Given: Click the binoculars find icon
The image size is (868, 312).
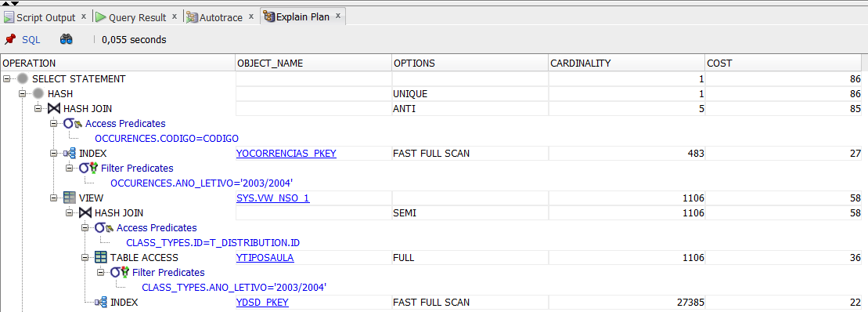Looking at the screenshot, I should pos(67,39).
